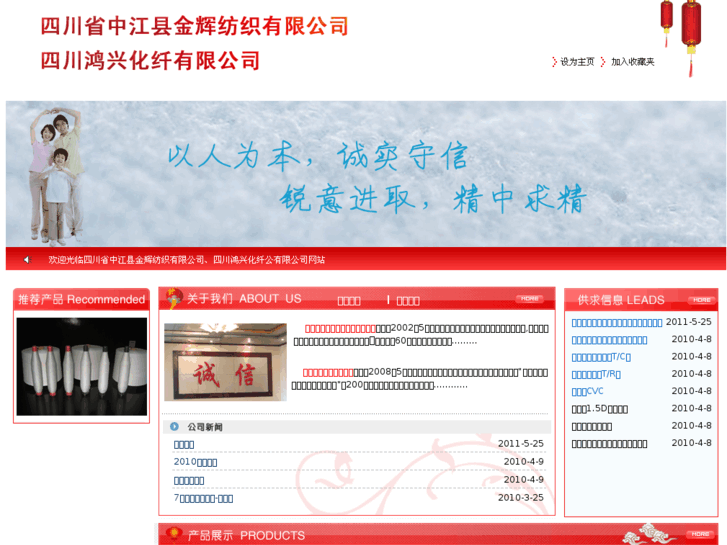
Task: Click the lantern icon in PRODUCTS header
Action: 174,534
